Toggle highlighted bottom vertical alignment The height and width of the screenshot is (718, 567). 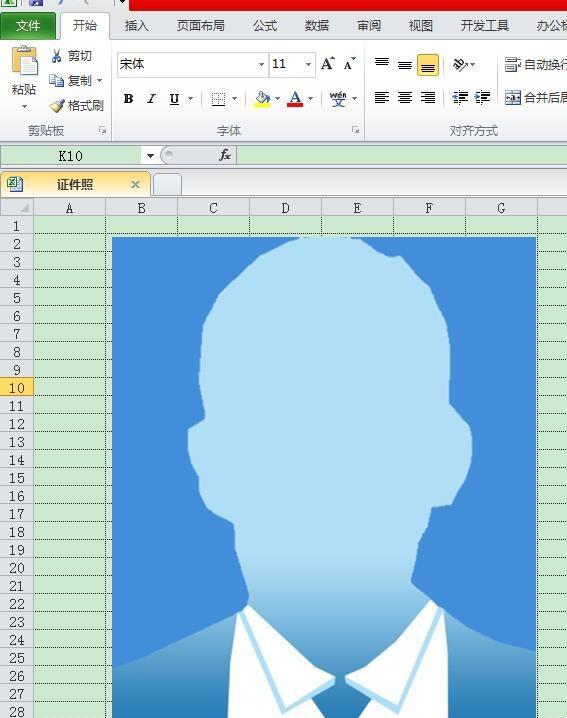428,65
